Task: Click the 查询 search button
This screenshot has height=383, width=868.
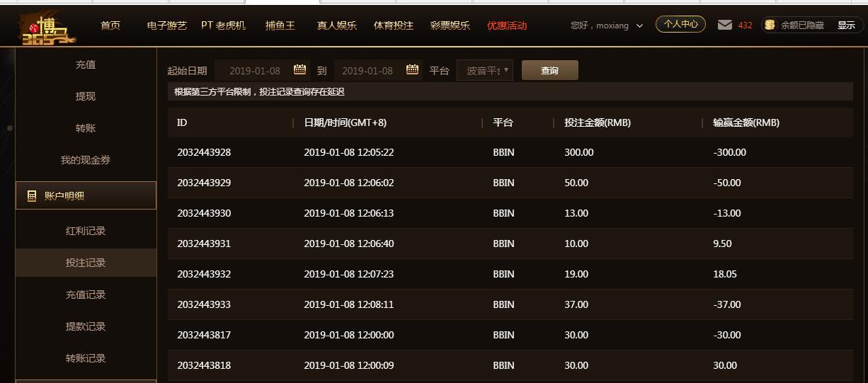Action: tap(549, 70)
